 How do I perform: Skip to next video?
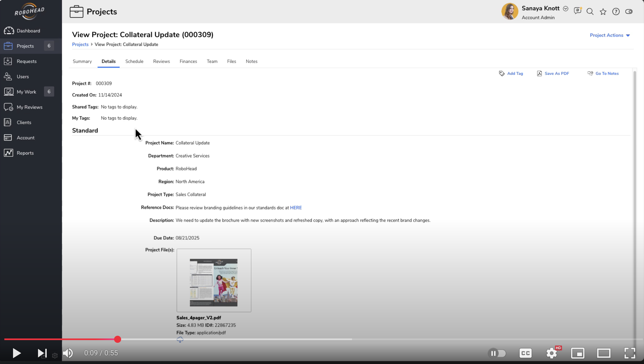[42, 353]
